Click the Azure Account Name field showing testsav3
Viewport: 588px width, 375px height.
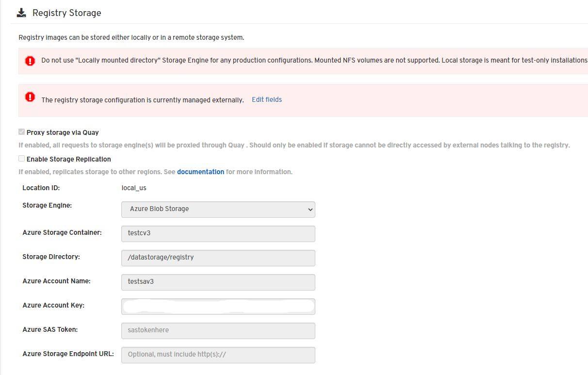coord(218,282)
